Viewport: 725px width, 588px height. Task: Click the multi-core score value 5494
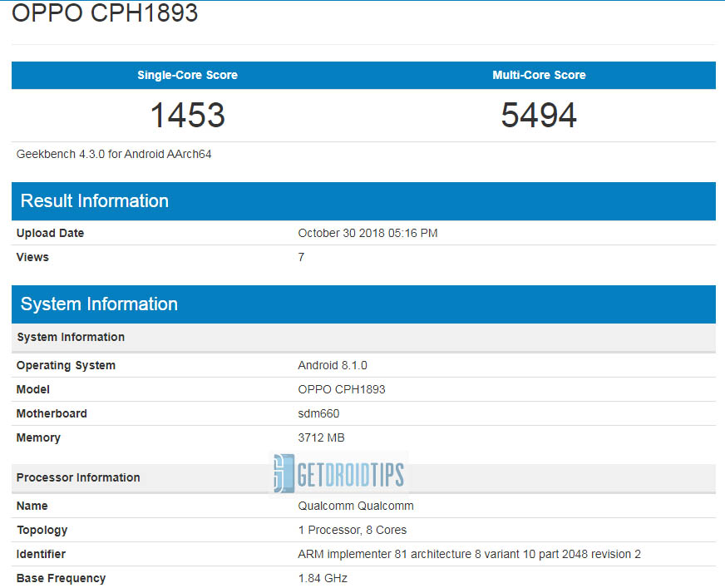pyautogui.click(x=539, y=115)
